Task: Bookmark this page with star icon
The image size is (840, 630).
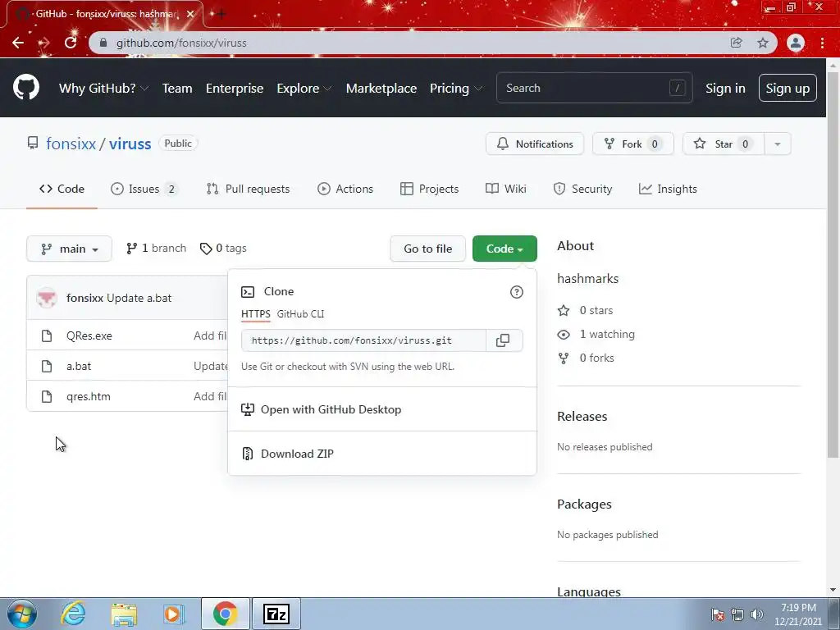Action: pyautogui.click(x=763, y=43)
